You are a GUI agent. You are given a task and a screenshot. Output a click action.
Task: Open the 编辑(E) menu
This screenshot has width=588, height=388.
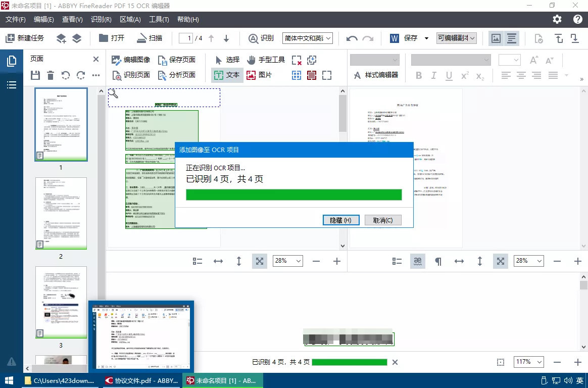[x=44, y=20]
